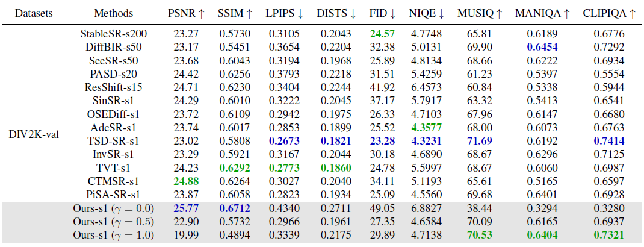
Task: Click the StableSR-s200 method name
Action: coord(114,34)
